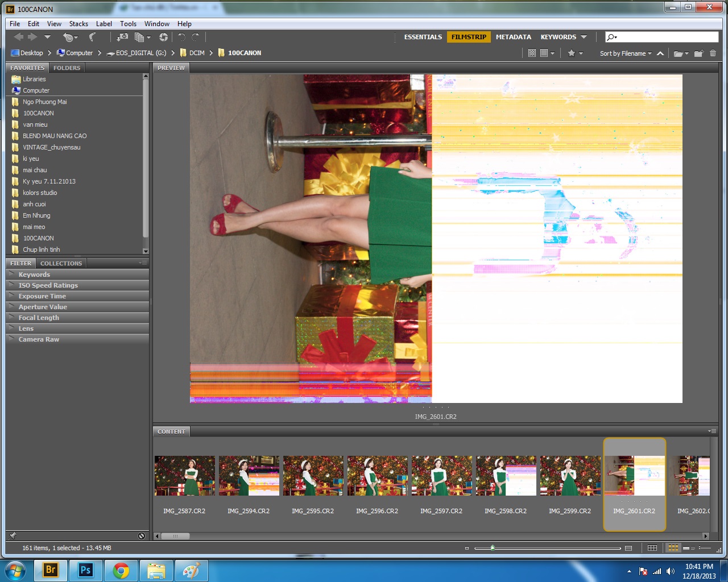728x582 pixels.
Task: Open the Label menu
Action: (104, 24)
